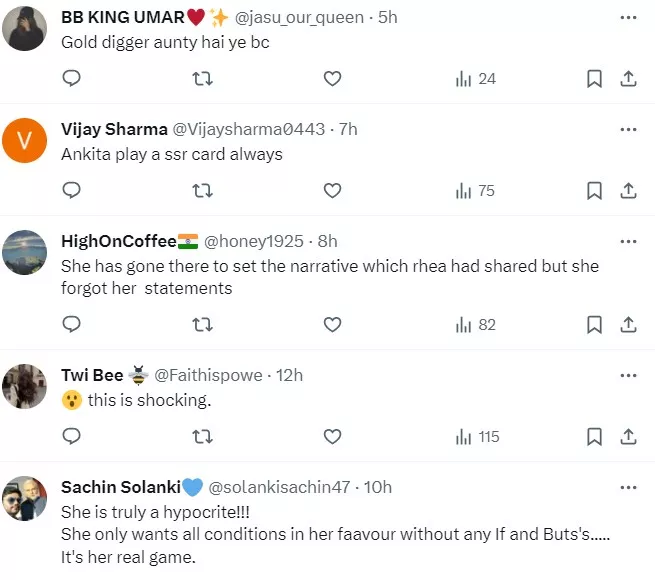
Task: Click Twi Bee's profile picture
Action: 25,388
